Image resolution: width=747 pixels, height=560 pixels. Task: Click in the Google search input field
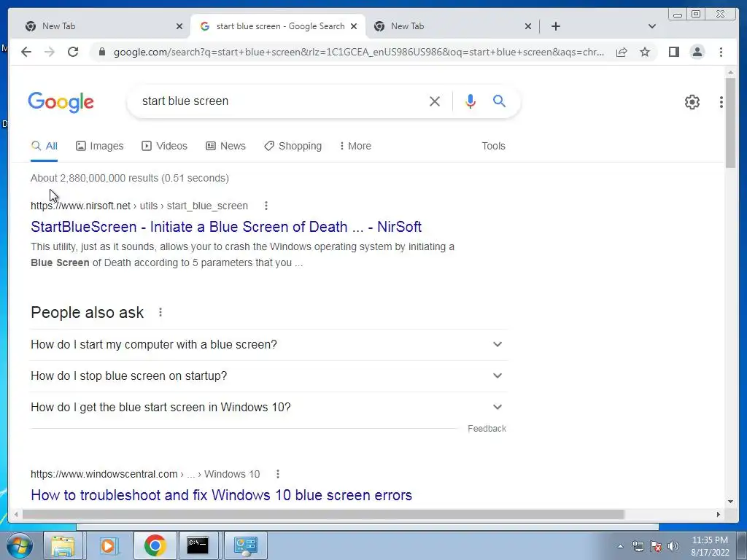pos(281,101)
